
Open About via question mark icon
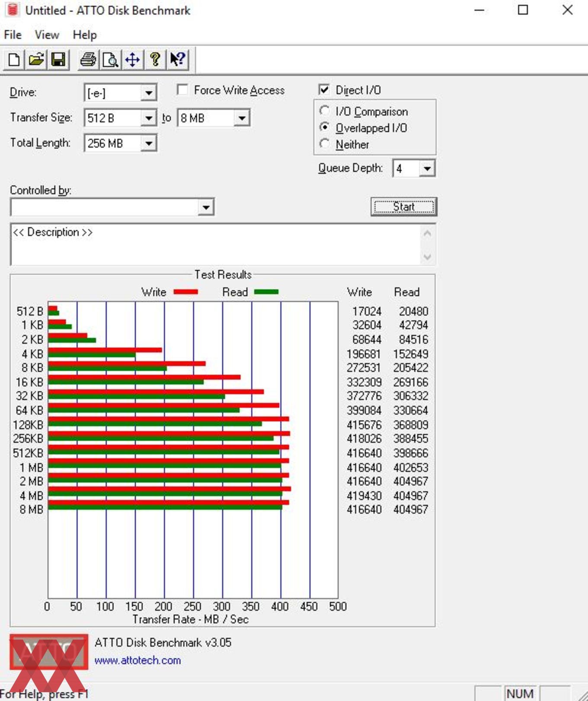tap(155, 59)
